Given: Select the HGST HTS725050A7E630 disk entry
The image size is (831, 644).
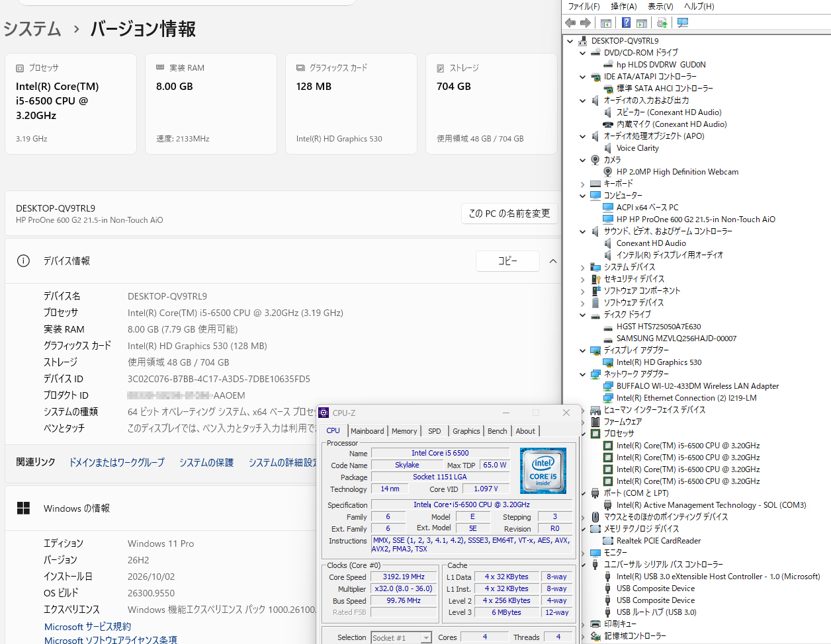Looking at the screenshot, I should [x=658, y=327].
